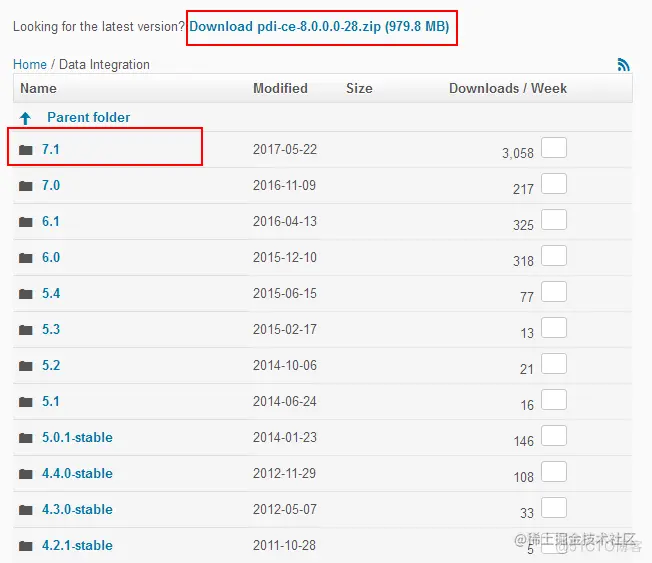Click the folder icon beside 5.1

[26, 402]
